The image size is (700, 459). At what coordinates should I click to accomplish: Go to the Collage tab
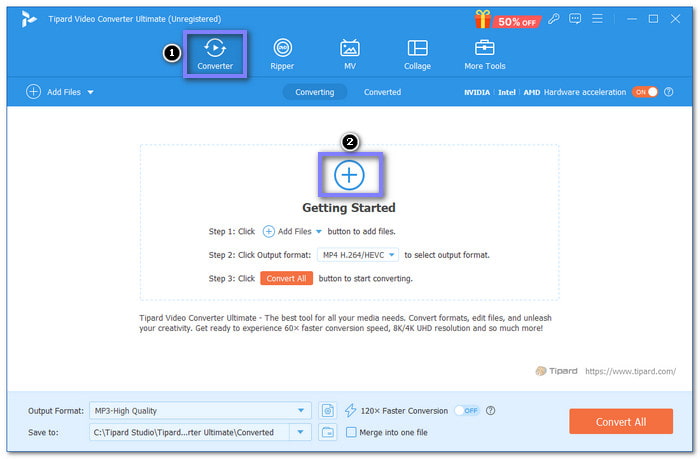(417, 54)
